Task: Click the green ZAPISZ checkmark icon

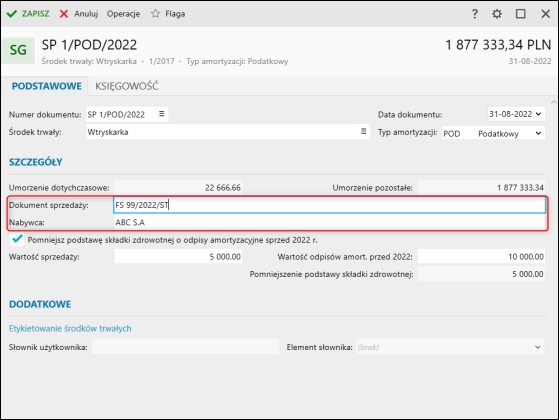Action: (x=12, y=14)
